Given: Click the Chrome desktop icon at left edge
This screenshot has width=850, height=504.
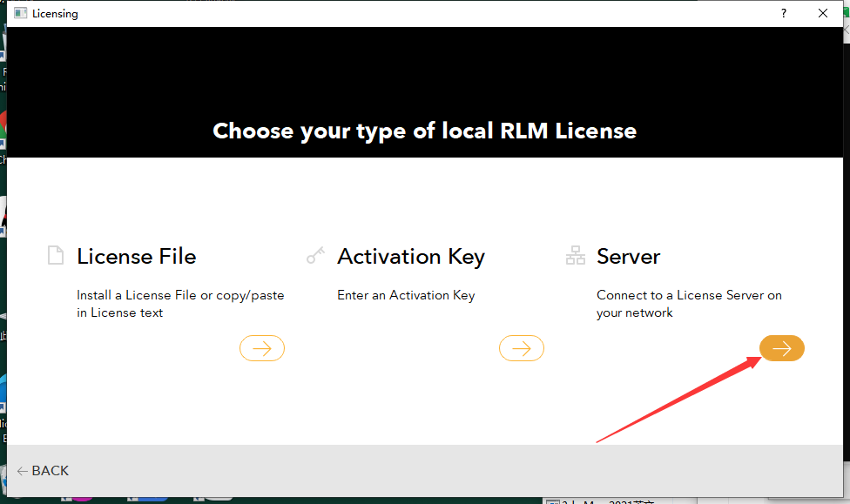Looking at the screenshot, I should click(x=3, y=122).
